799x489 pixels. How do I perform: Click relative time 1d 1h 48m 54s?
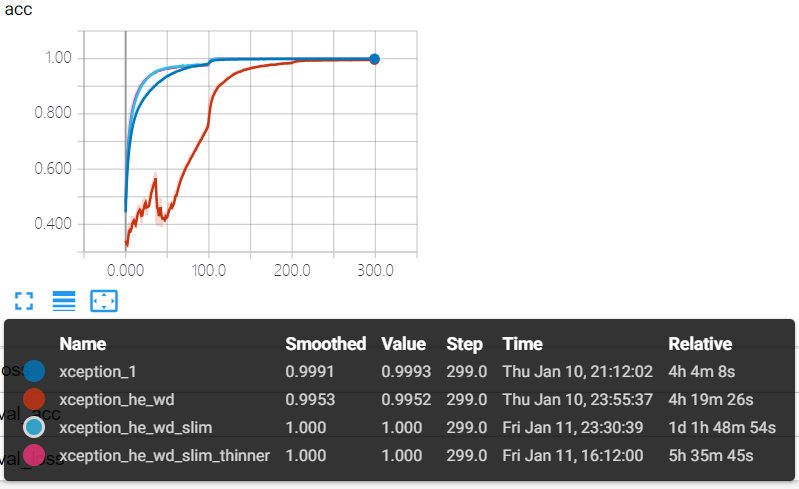[722, 427]
